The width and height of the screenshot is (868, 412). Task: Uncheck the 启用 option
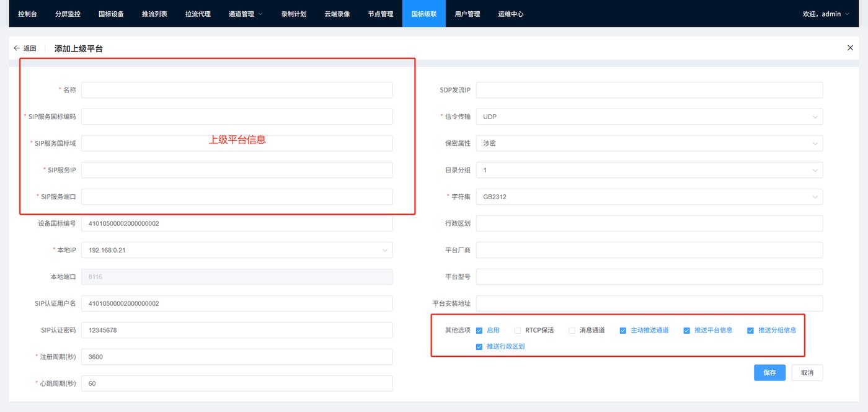pyautogui.click(x=479, y=331)
